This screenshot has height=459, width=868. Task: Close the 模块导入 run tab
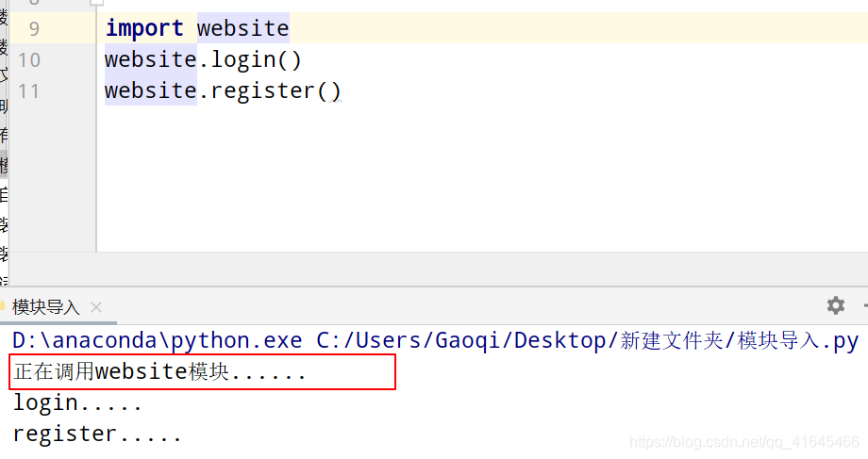[x=96, y=307]
